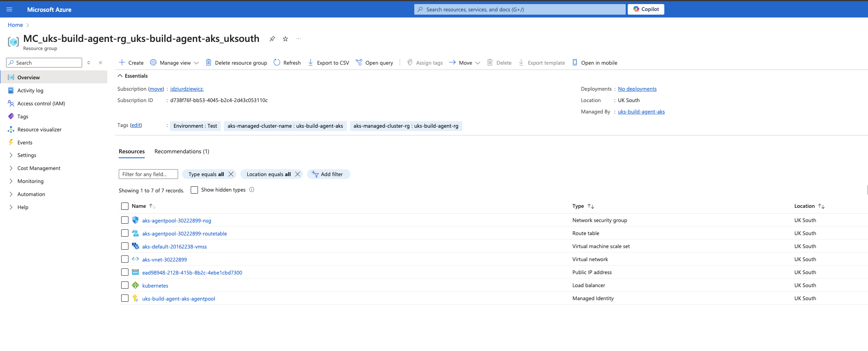Expand the Monitoring section
The width and height of the screenshot is (868, 351).
(x=11, y=181)
